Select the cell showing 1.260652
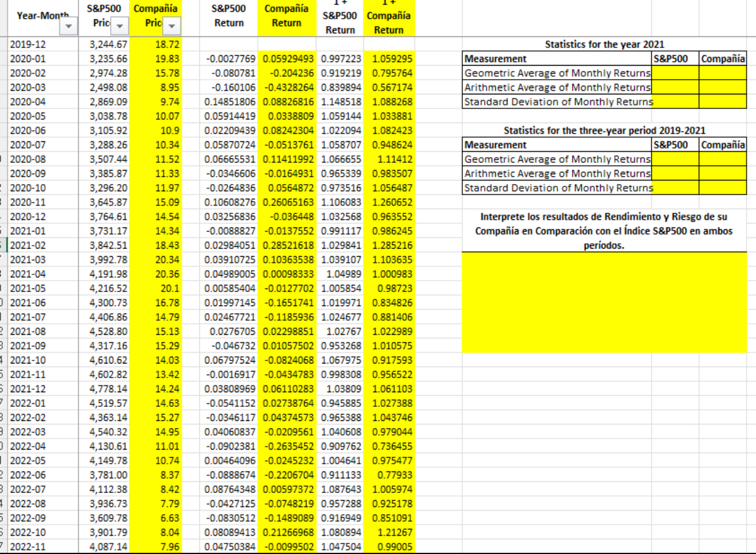Viewport: 756px width, 554px height. tap(389, 202)
